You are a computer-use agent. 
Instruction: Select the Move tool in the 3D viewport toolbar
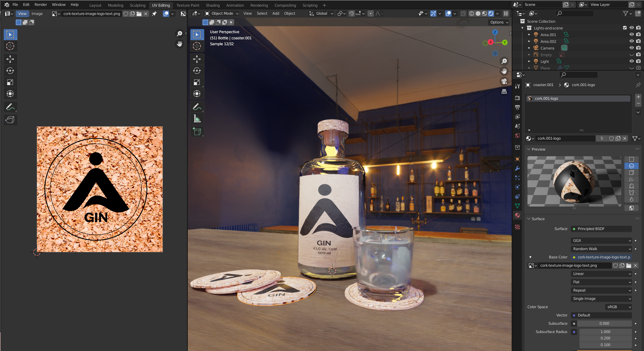[x=197, y=59]
